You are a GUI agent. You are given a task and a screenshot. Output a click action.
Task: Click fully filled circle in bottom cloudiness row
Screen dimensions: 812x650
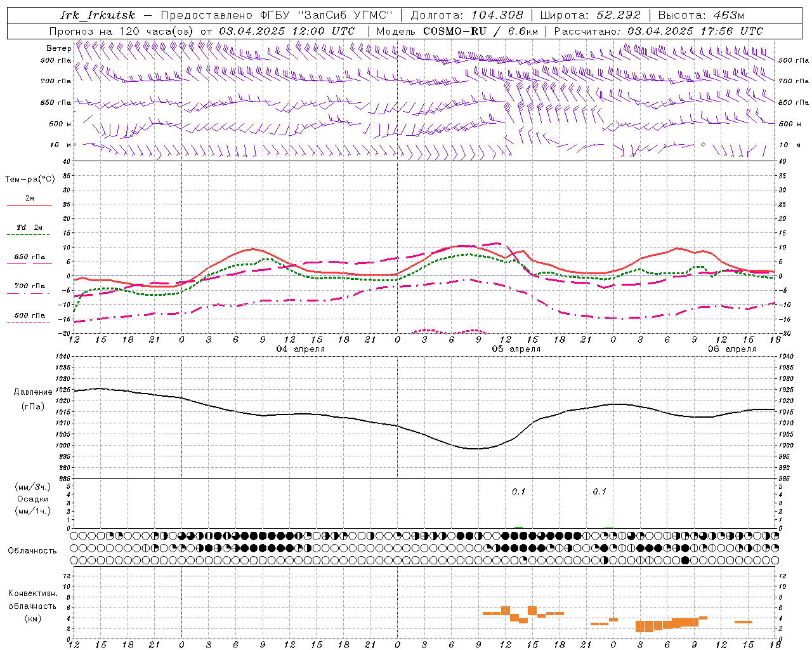click(684, 560)
